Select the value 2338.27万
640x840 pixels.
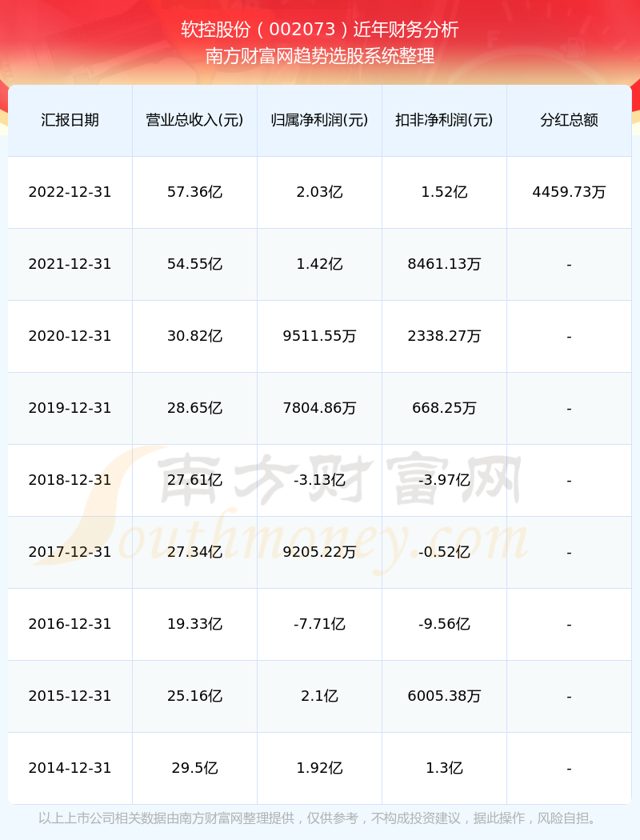click(445, 336)
